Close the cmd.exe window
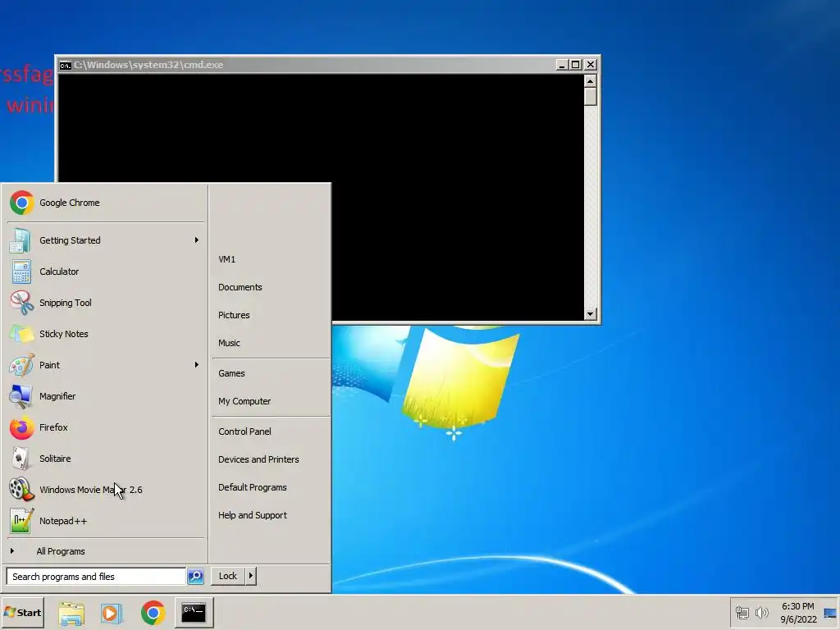 pos(591,65)
